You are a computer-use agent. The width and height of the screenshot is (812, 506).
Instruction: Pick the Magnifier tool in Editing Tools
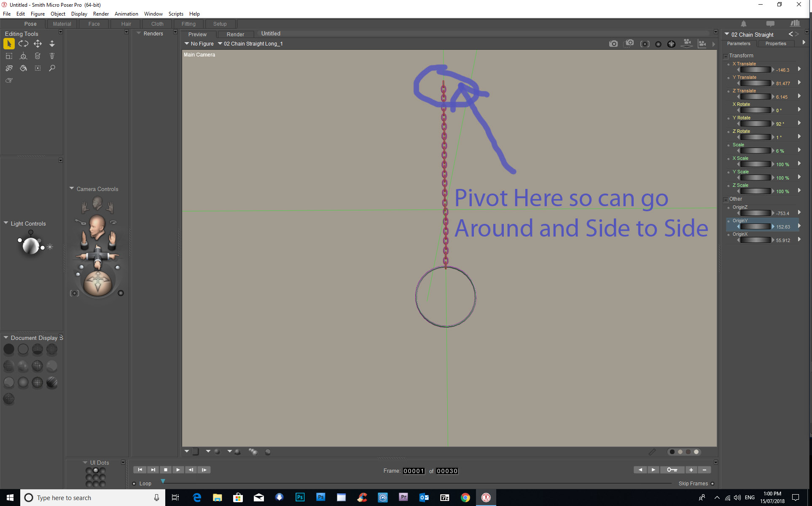coord(52,68)
